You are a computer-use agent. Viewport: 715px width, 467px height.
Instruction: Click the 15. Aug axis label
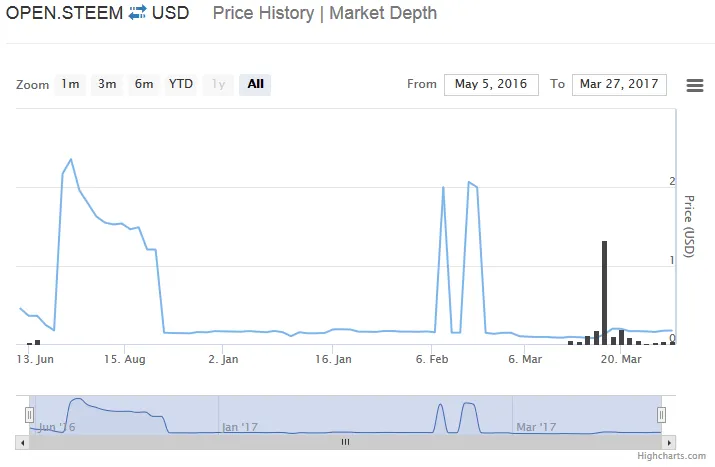coord(124,359)
